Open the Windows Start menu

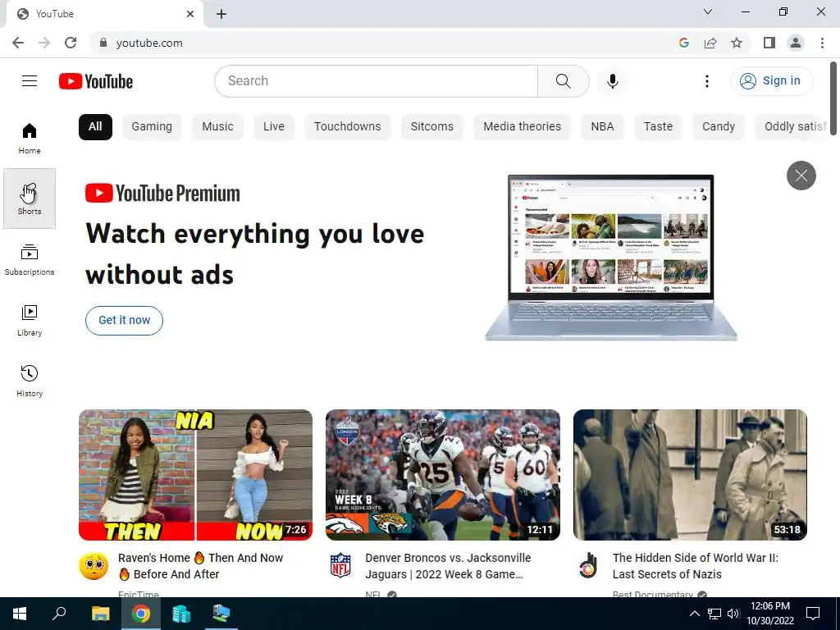(x=20, y=614)
